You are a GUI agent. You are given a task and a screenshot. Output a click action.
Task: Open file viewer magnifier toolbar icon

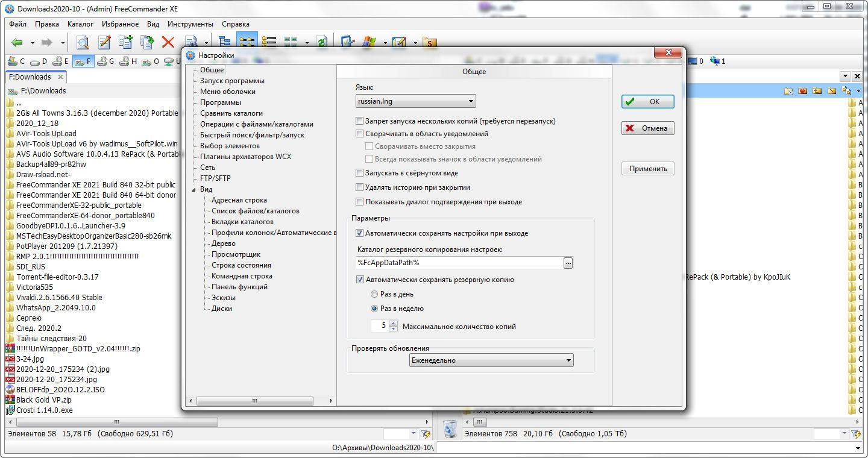pyautogui.click(x=83, y=42)
